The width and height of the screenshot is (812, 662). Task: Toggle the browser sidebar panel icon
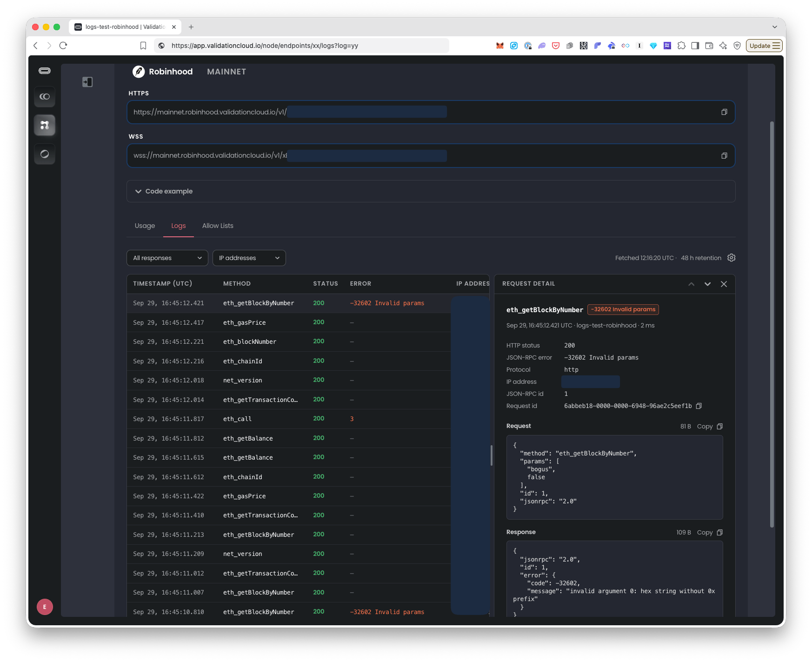tap(695, 46)
